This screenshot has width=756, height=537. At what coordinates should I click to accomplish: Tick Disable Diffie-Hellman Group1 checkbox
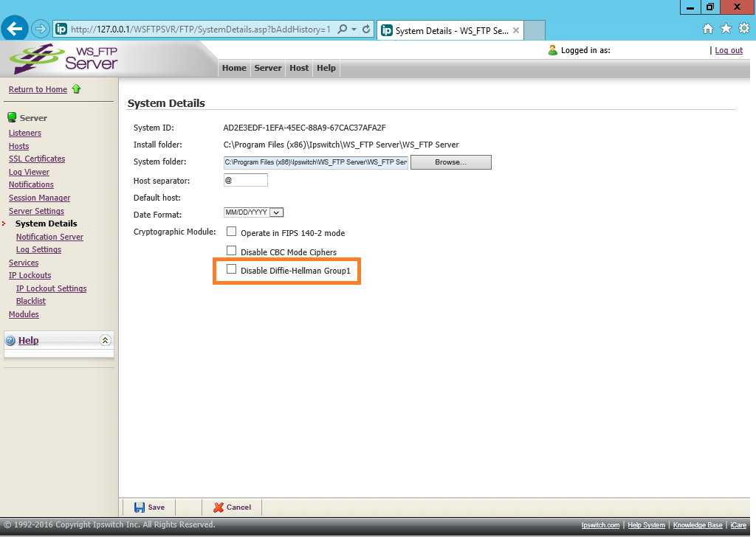point(231,270)
